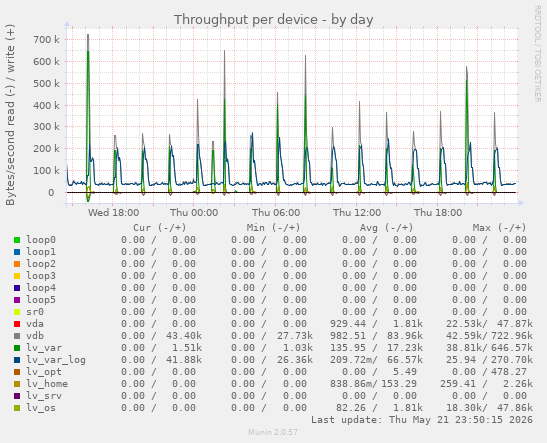
Task: Click the loop3 yellow legend swatch
Action: [17, 276]
